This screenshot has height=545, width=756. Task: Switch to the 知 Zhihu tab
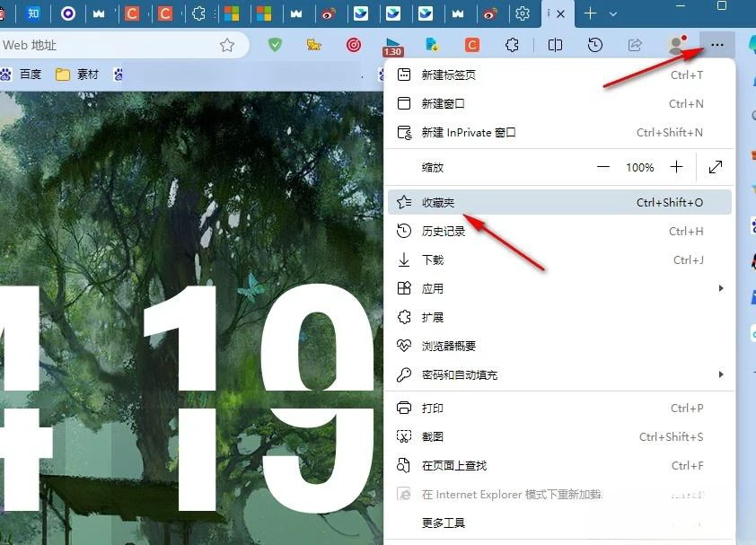(x=33, y=13)
